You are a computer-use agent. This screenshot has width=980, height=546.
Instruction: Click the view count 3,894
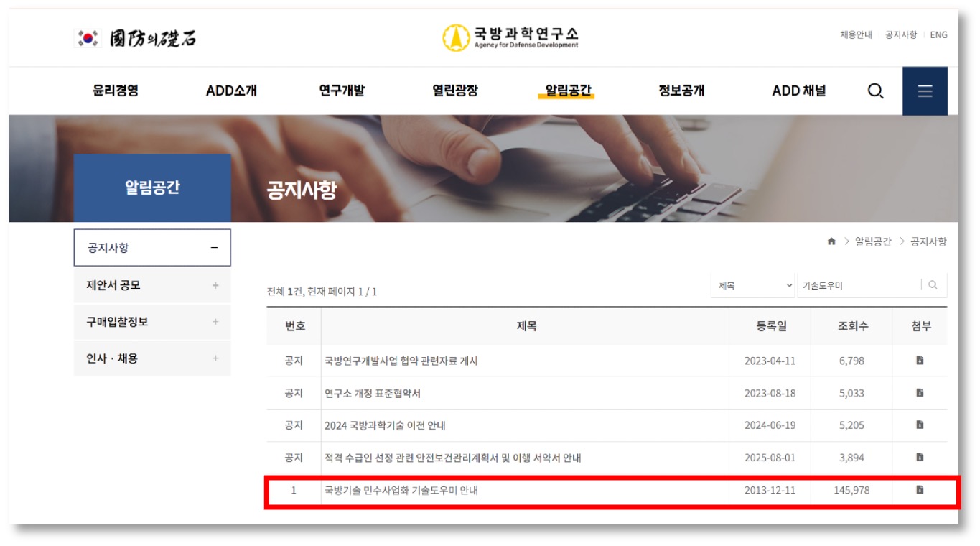(x=851, y=458)
